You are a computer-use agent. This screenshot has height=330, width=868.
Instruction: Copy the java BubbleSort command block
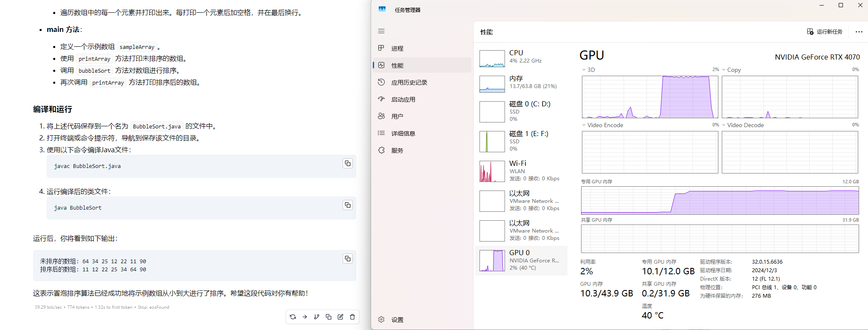tap(348, 205)
